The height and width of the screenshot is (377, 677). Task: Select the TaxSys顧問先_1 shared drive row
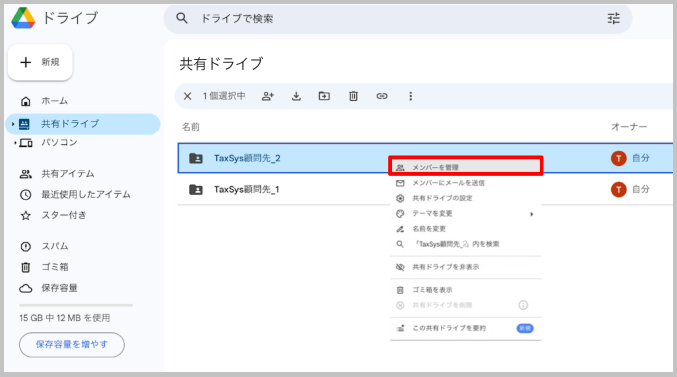(x=425, y=189)
